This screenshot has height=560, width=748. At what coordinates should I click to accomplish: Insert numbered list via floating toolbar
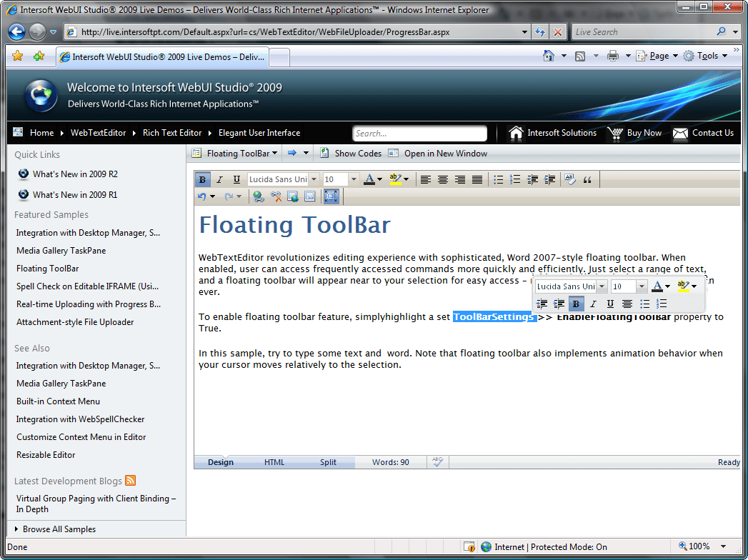662,304
